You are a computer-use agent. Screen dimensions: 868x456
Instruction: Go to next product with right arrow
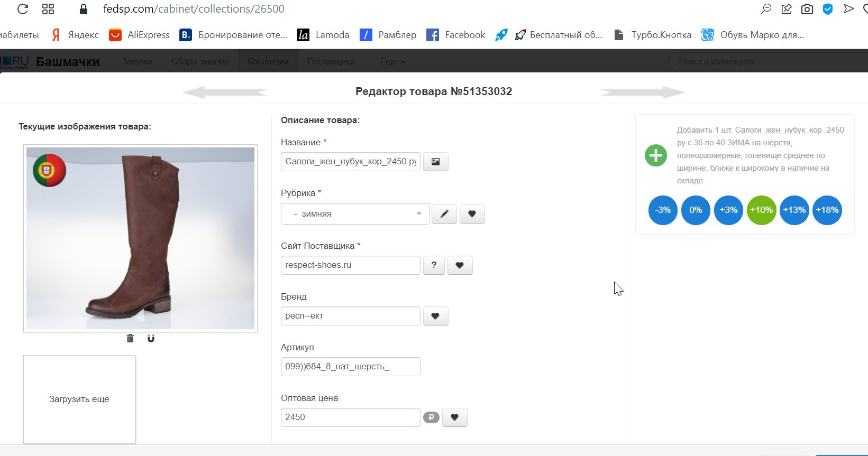click(642, 92)
